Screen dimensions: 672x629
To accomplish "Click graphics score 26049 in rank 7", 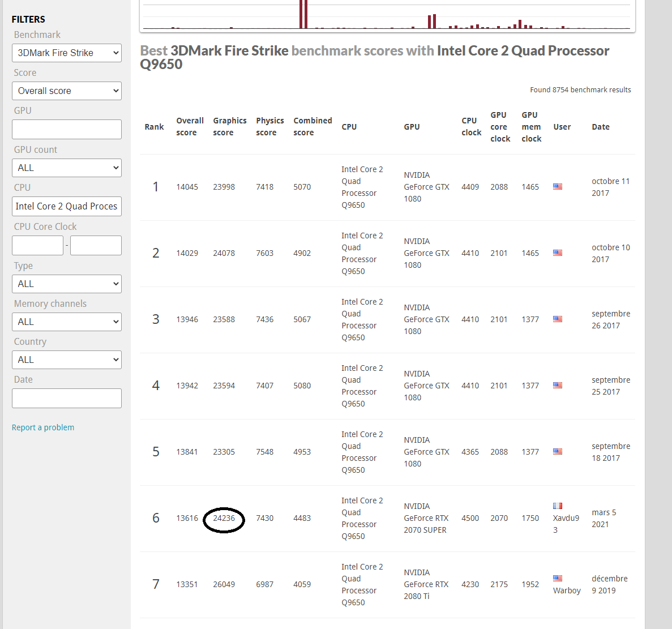I will coord(224,584).
